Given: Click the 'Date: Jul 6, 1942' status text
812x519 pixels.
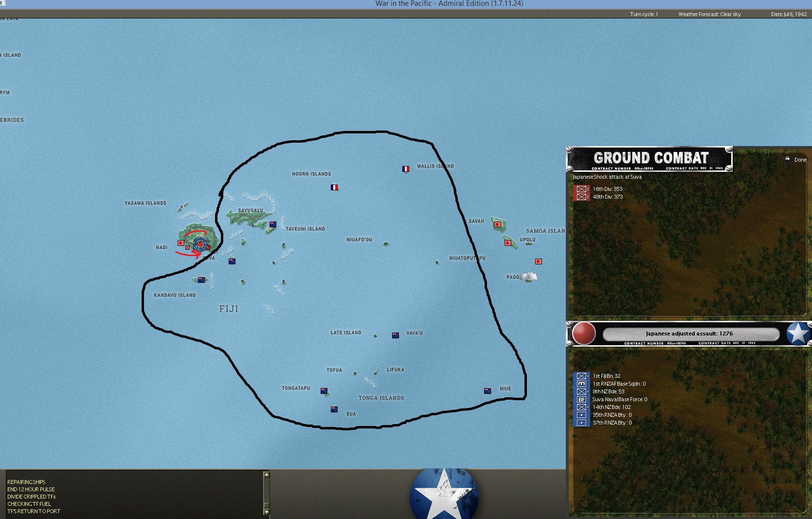Looking at the screenshot, I should coord(789,14).
